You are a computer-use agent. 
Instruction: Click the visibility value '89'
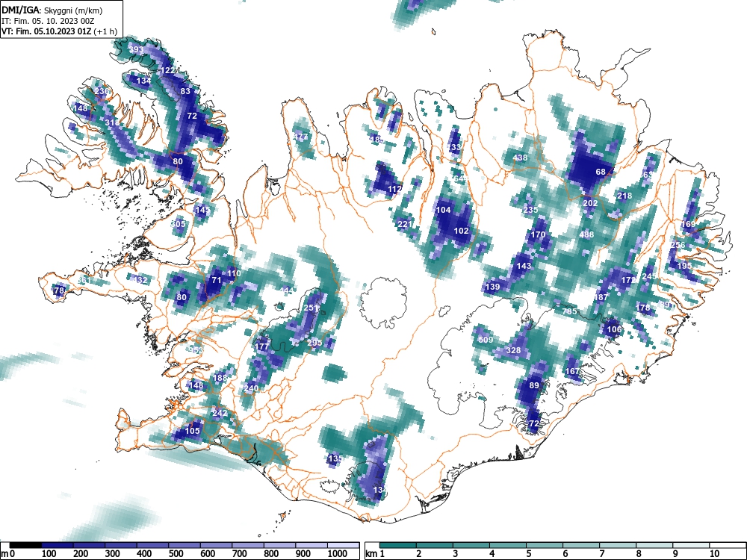(x=534, y=386)
